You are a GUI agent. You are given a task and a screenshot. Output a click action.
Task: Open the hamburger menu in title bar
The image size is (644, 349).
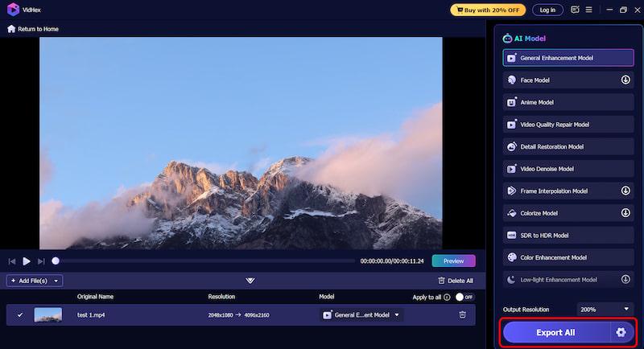pyautogui.click(x=589, y=10)
